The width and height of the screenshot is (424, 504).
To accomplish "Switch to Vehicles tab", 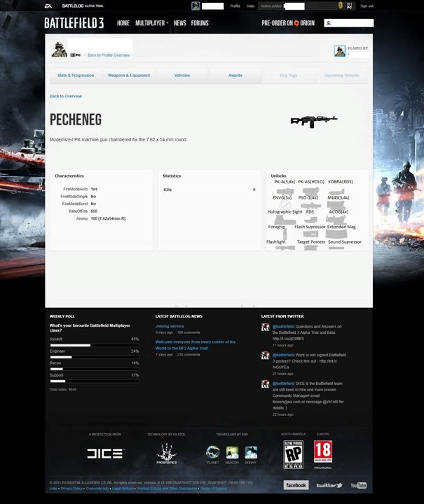I will pyautogui.click(x=182, y=75).
